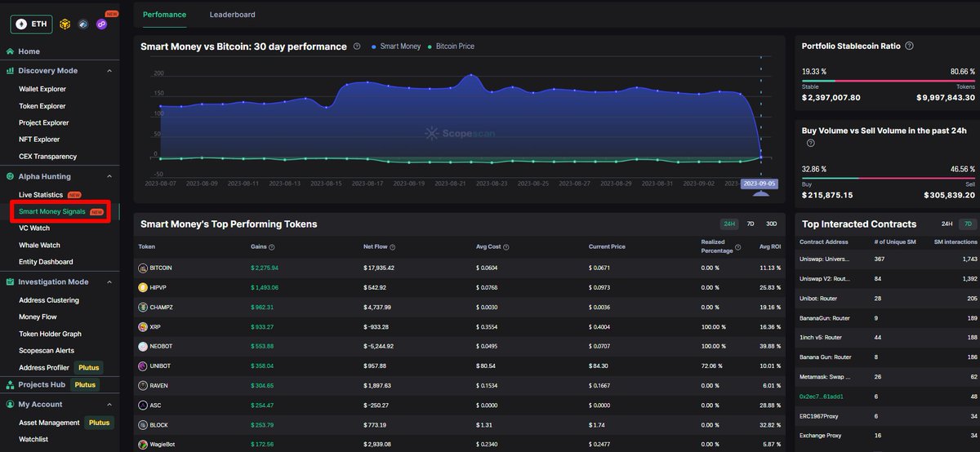The width and height of the screenshot is (980, 452).
Task: Click the XRP token icon
Action: (x=143, y=326)
